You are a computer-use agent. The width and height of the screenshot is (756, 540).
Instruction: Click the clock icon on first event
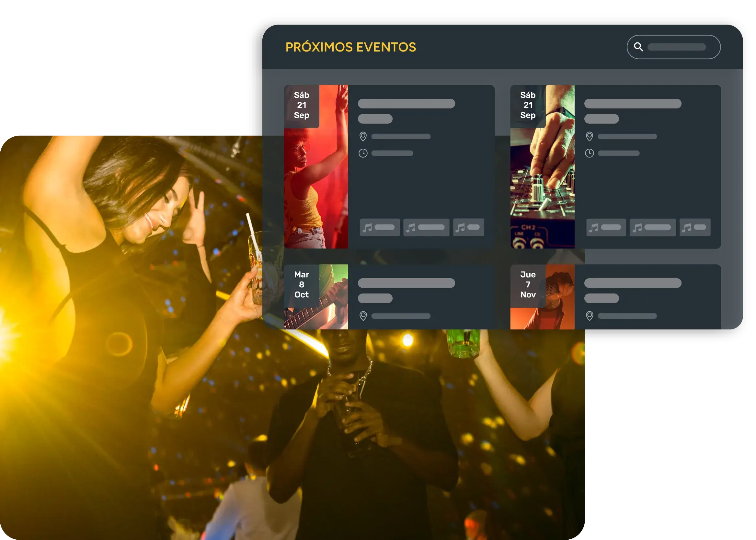click(x=362, y=153)
